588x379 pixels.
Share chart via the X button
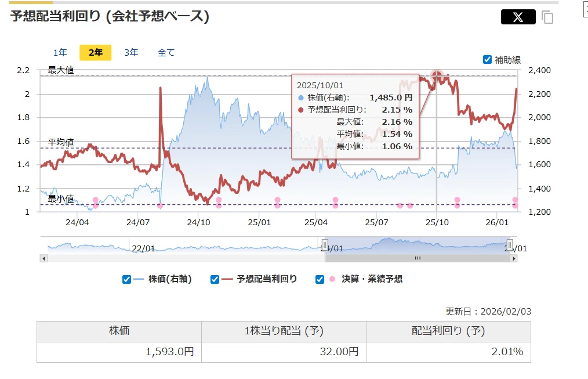(518, 17)
